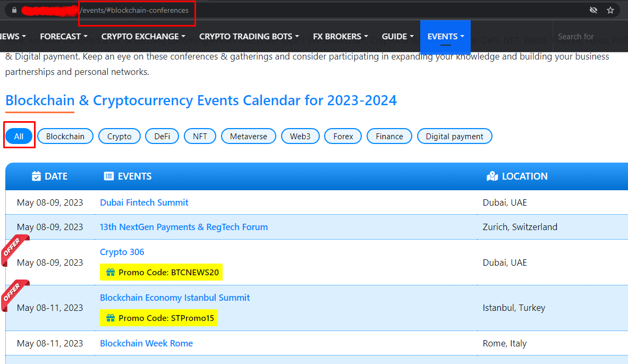The width and height of the screenshot is (628, 364).
Task: Click the Search for input field
Action: [x=591, y=37]
